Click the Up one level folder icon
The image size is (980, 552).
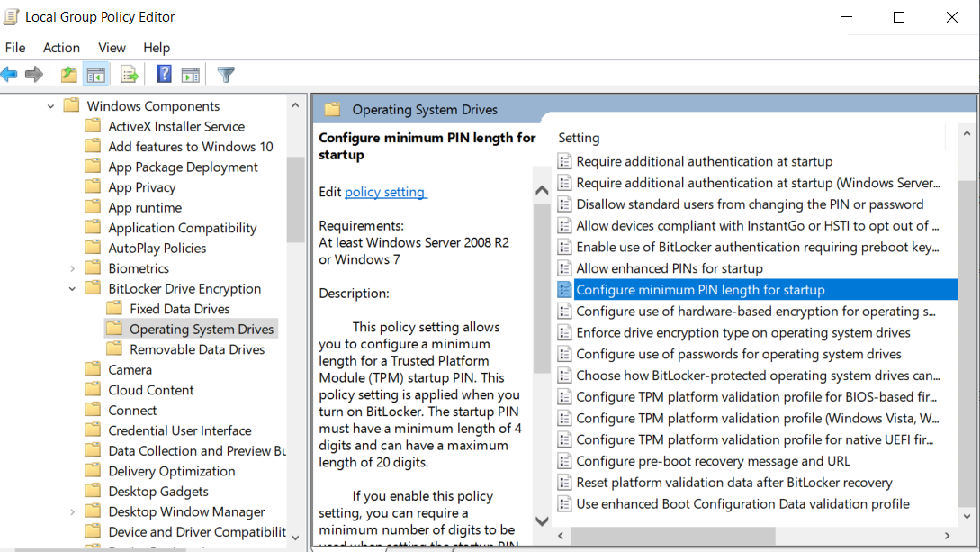coord(68,74)
